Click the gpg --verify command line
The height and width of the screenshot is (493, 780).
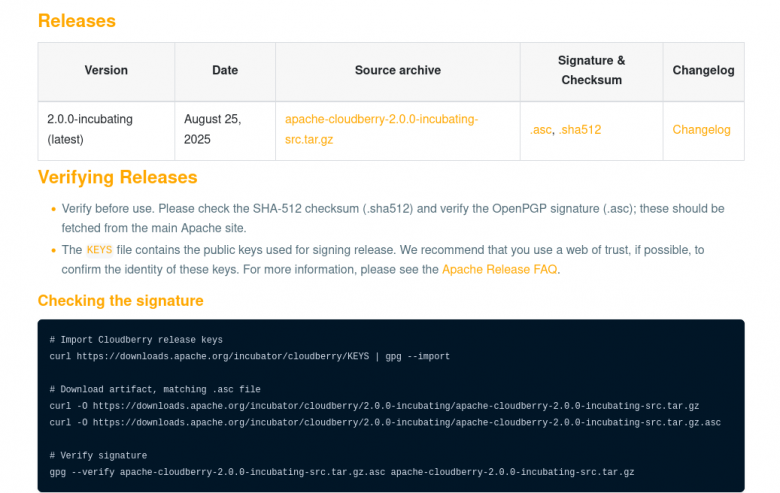[x=342, y=472]
